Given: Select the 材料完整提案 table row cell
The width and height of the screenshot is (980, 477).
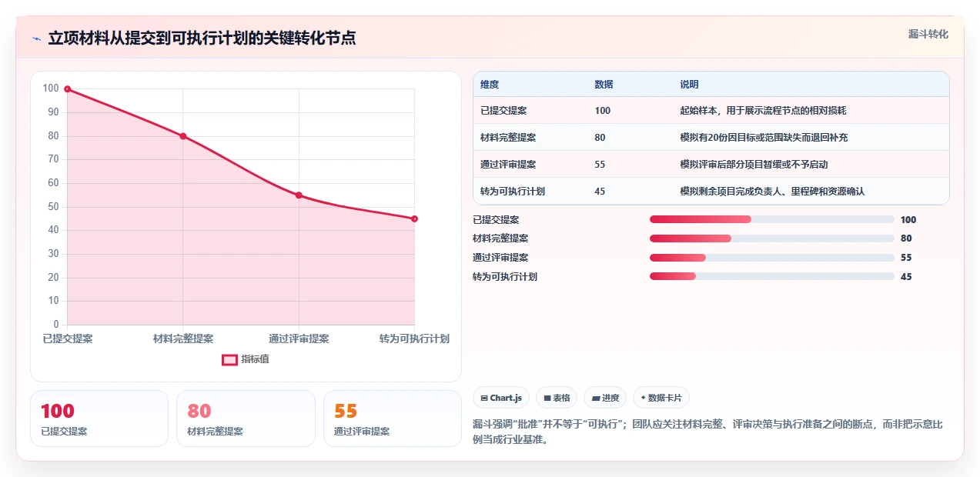Looking at the screenshot, I should 508,138.
